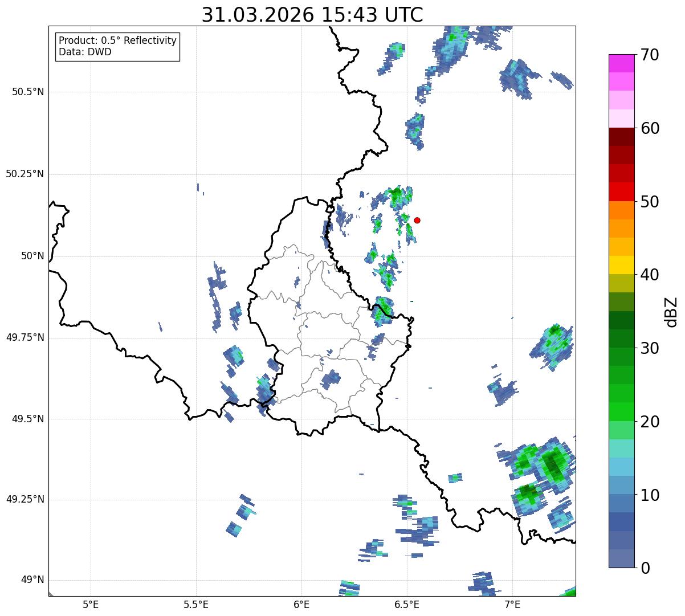This screenshot has height=616, width=685.
Task: Click the 6.5°E longitude label
Action: click(407, 604)
